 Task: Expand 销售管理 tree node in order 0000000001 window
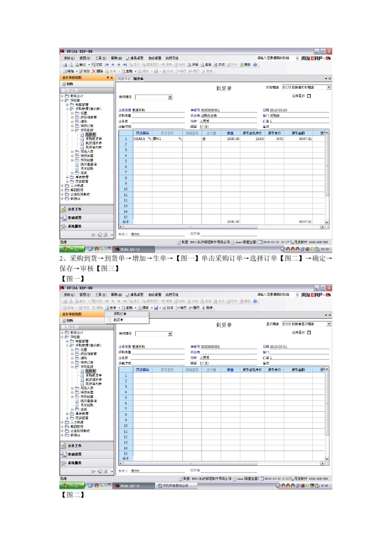(x=67, y=105)
